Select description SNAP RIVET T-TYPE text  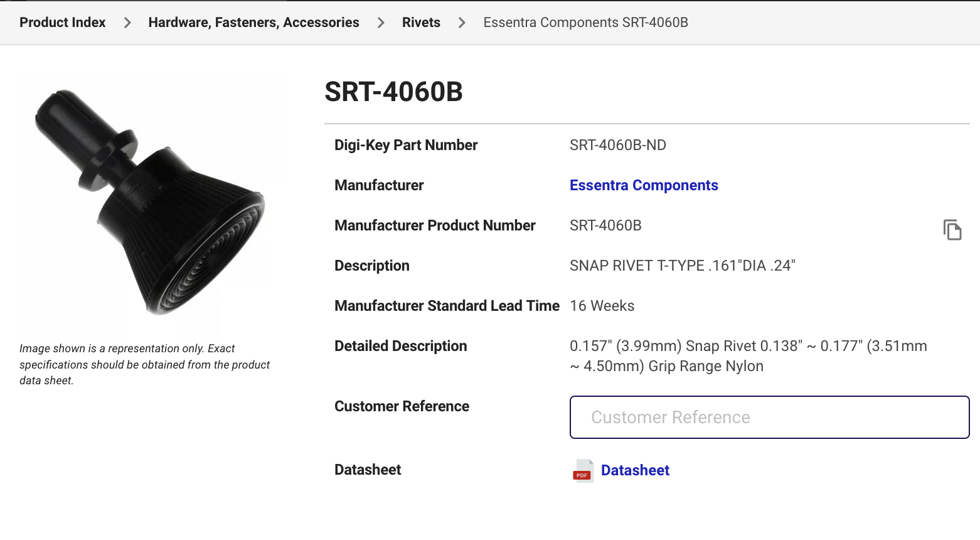pos(682,266)
